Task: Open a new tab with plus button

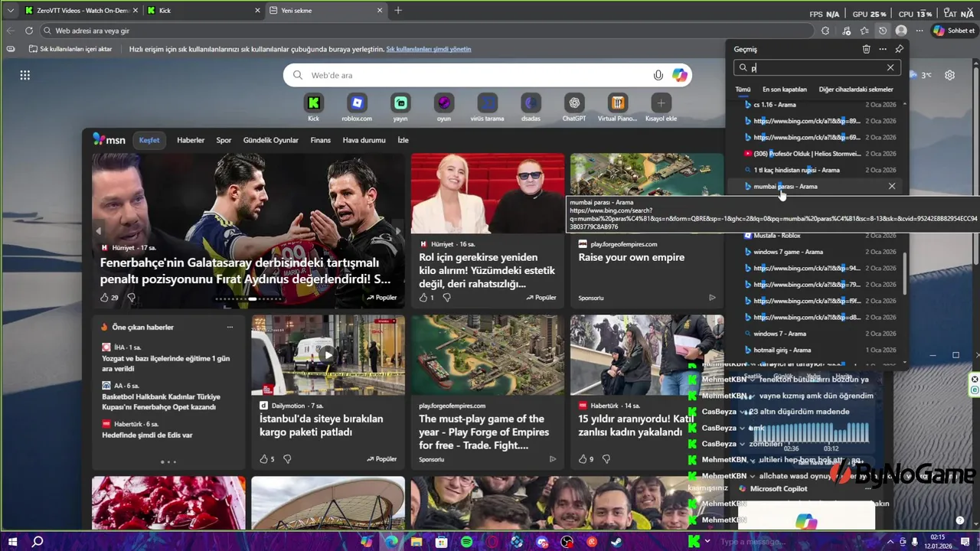Action: pos(398,11)
